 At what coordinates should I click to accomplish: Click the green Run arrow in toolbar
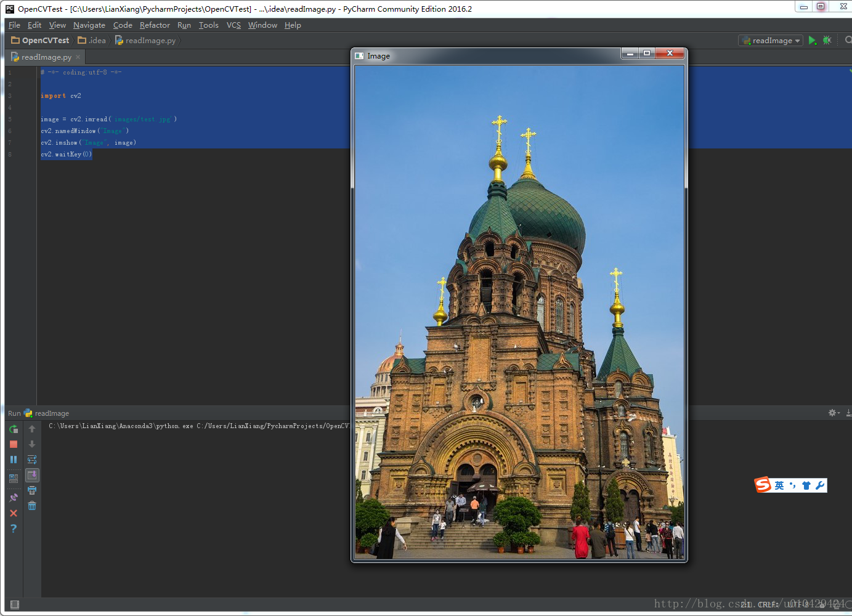point(812,40)
